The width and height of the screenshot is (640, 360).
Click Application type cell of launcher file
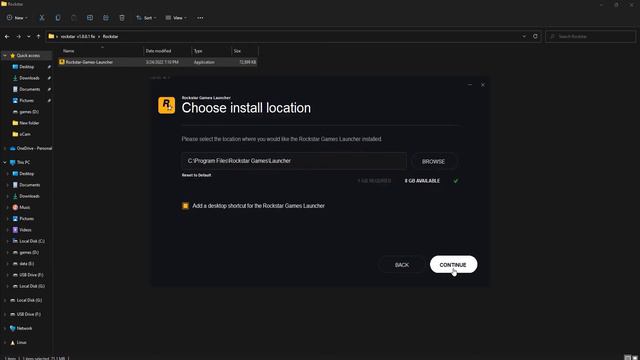[204, 62]
